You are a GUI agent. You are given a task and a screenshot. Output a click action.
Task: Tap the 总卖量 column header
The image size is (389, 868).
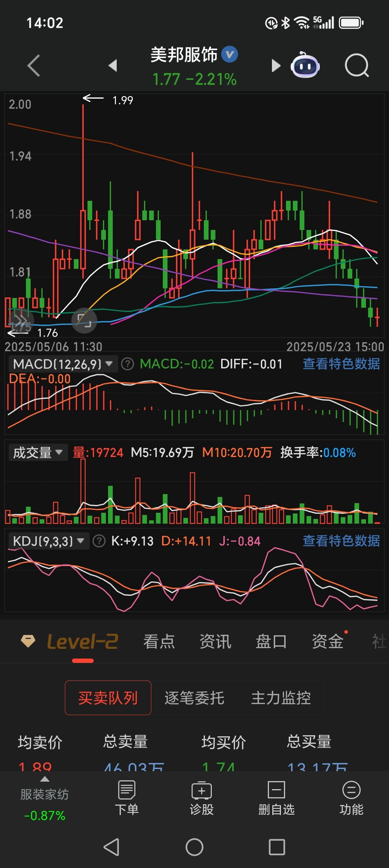tap(125, 742)
